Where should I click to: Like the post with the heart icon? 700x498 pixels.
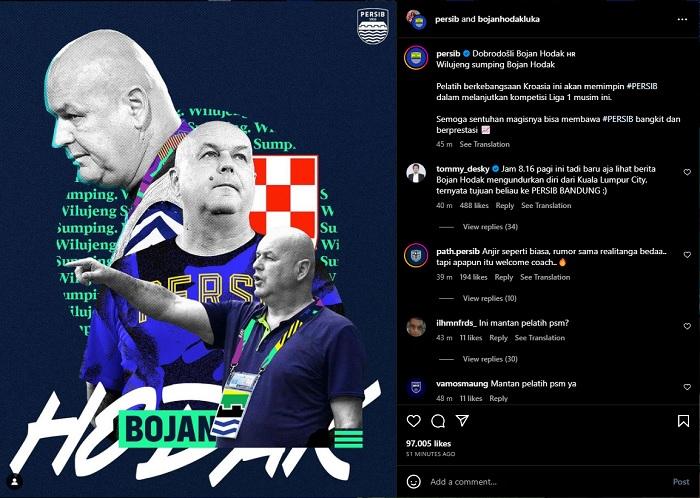[414, 420]
